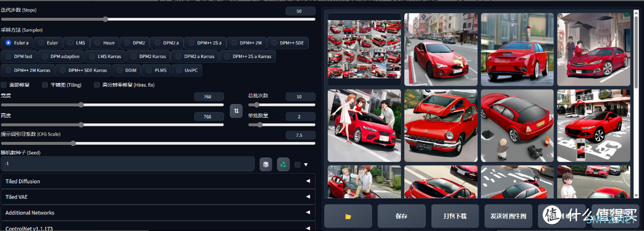644x231 pixels.
Task: Reuse last seed with green recycle icon
Action: 283,164
